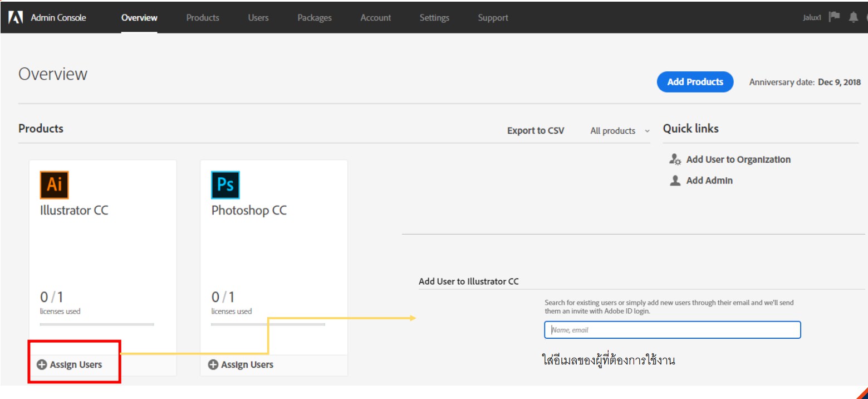Open the notifications bell icon
Screen dimensions: 868x399
coord(853,17)
